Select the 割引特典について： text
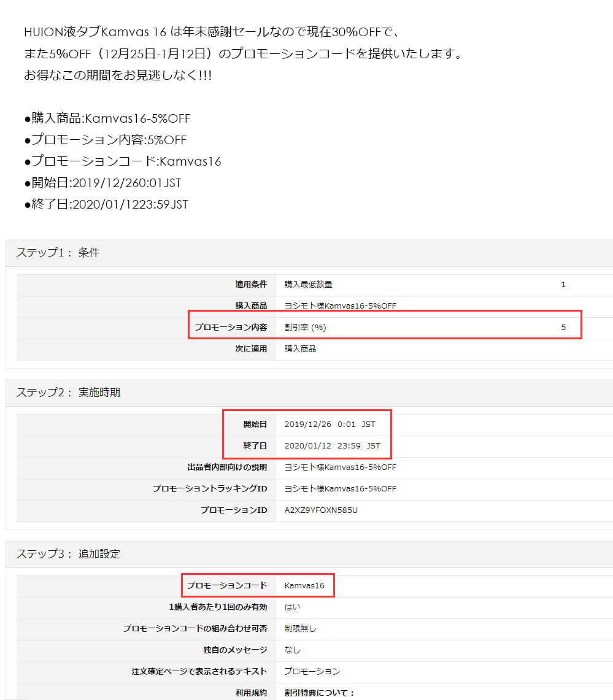The image size is (613, 700). (x=320, y=693)
